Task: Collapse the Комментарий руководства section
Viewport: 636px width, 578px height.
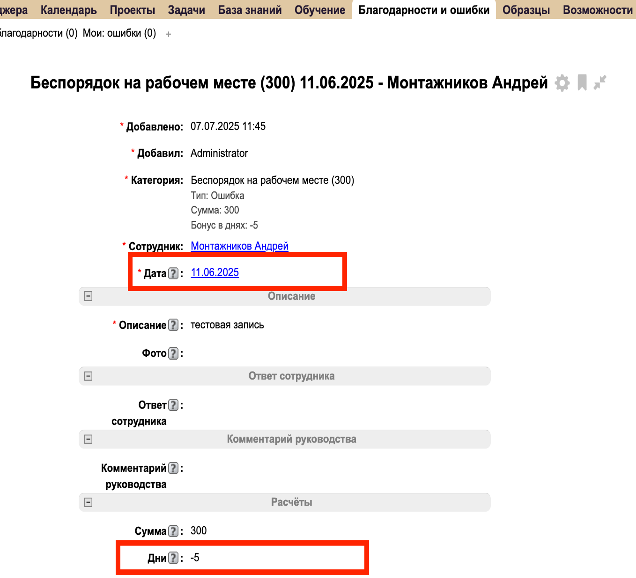Action: [88, 439]
